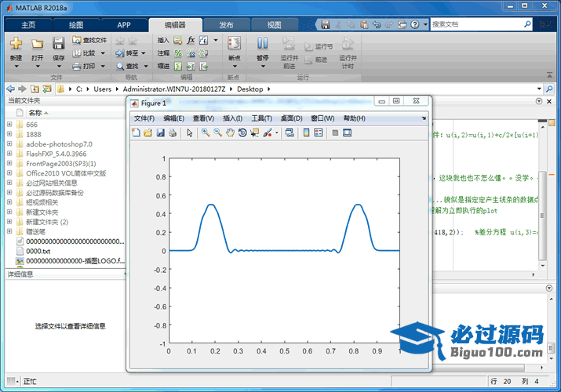Image resolution: width=561 pixels, height=392 pixels.
Task: Click the 打开 (Open) folder icon
Action: (x=37, y=43)
